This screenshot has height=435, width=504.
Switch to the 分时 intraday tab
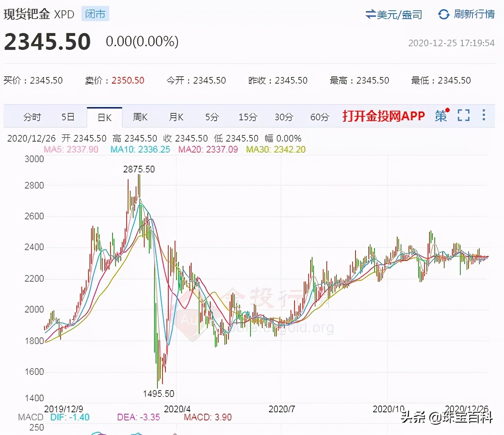click(x=32, y=117)
